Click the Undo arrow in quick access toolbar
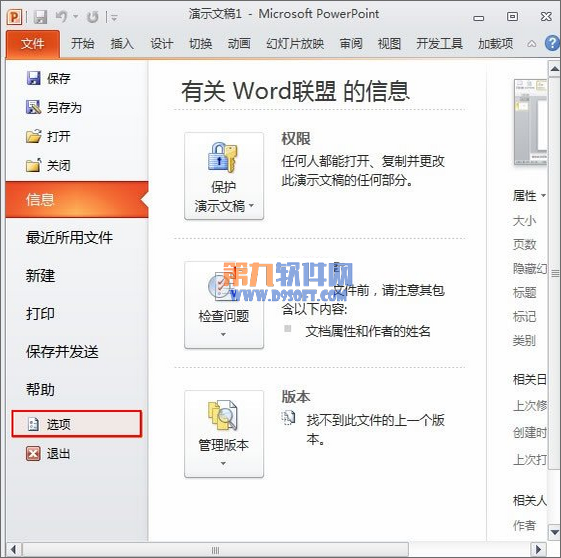The height and width of the screenshot is (558, 561). (62, 16)
